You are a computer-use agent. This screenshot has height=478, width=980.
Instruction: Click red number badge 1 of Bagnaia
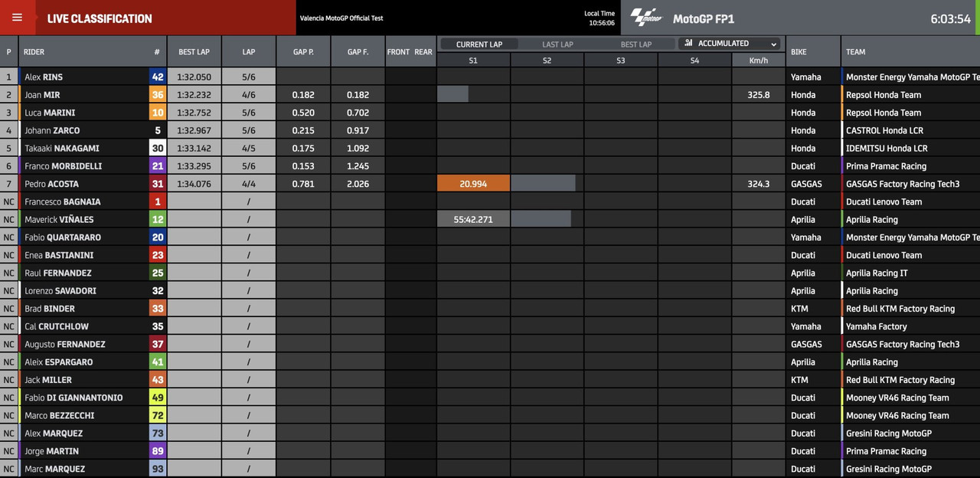[158, 201]
